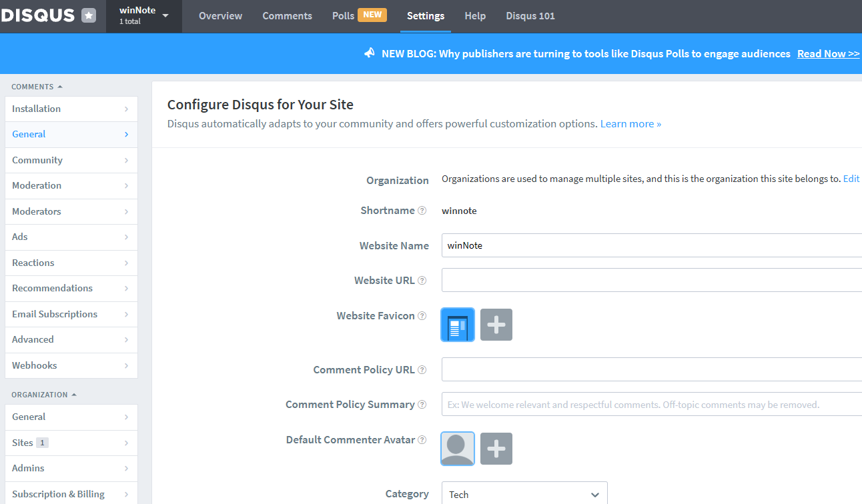This screenshot has height=504, width=862.
Task: Click the Website URL input field
Action: pos(652,280)
